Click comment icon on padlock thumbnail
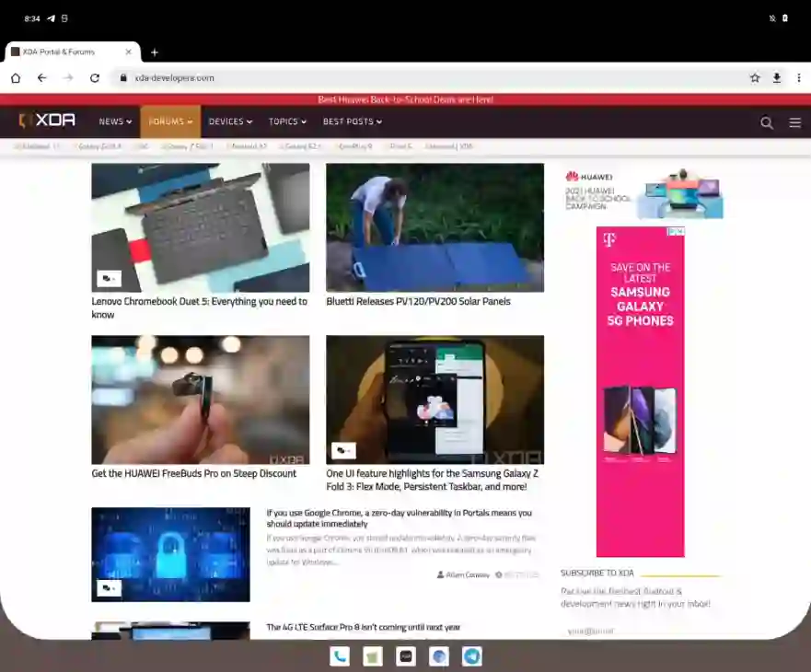Screen dimensions: 811x672 click(x=109, y=588)
